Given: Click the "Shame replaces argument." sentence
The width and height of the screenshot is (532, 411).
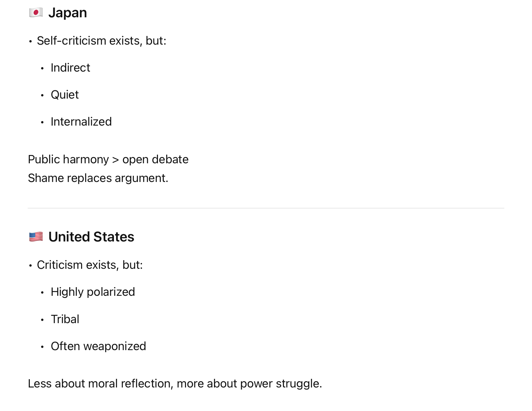Looking at the screenshot, I should pos(98,178).
